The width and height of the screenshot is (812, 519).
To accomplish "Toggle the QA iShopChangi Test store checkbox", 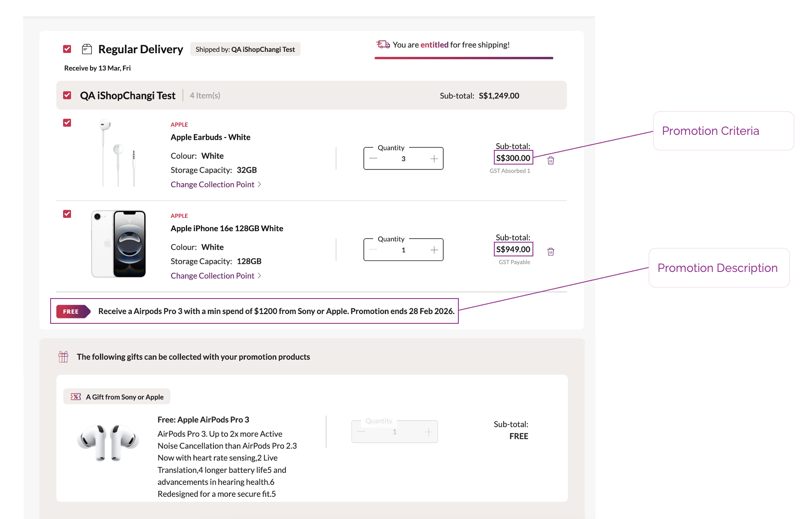I will pyautogui.click(x=67, y=95).
